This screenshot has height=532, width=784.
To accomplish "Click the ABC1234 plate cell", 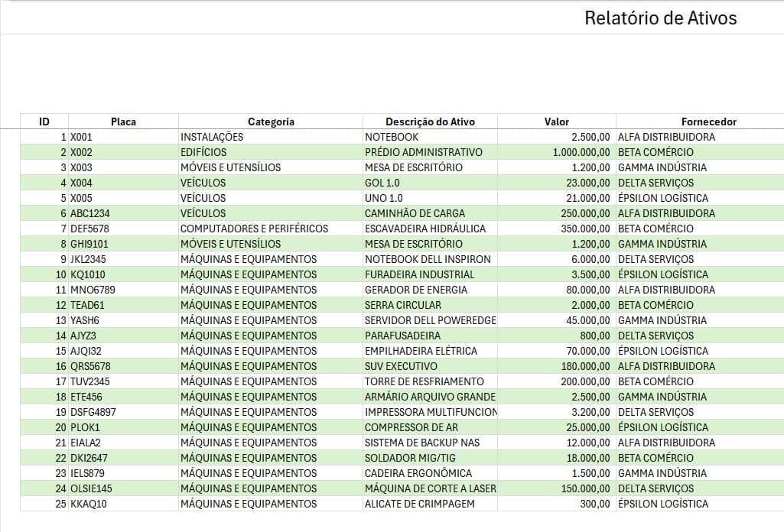I will [123, 213].
